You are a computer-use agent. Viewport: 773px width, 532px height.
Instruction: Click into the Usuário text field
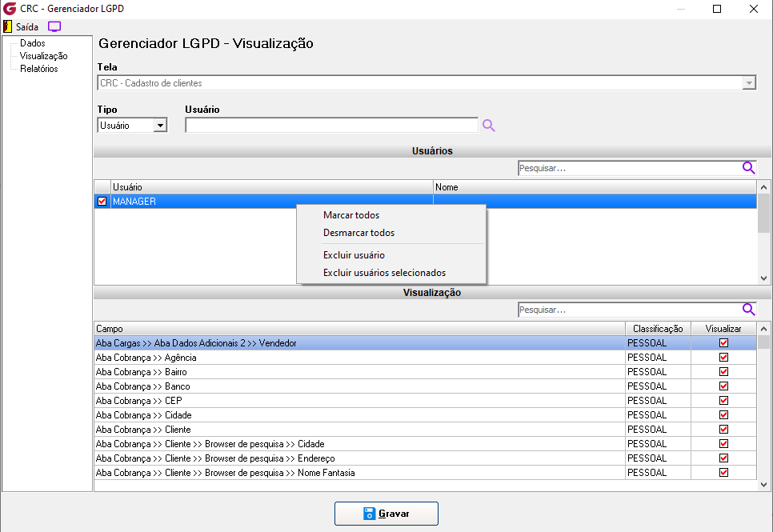pos(331,126)
